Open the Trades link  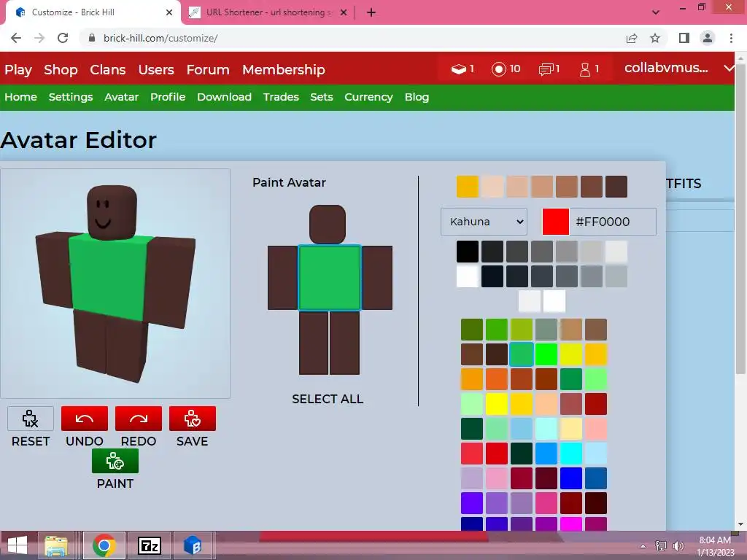click(281, 97)
